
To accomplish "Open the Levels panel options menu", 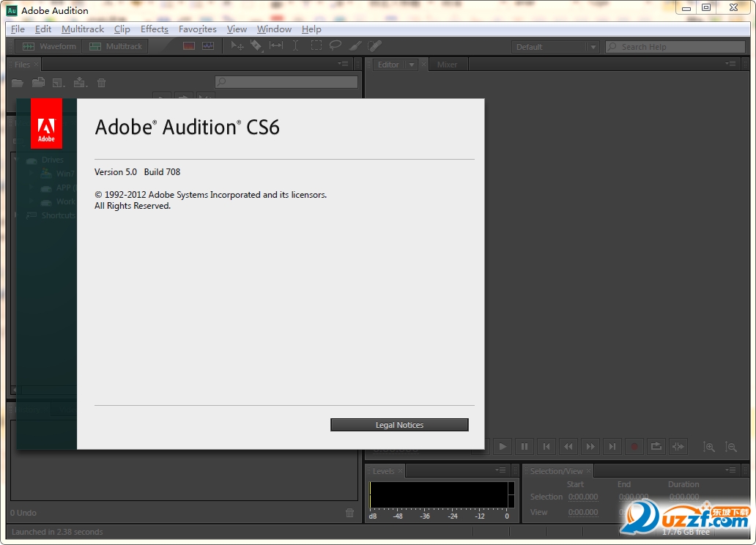I will point(500,470).
